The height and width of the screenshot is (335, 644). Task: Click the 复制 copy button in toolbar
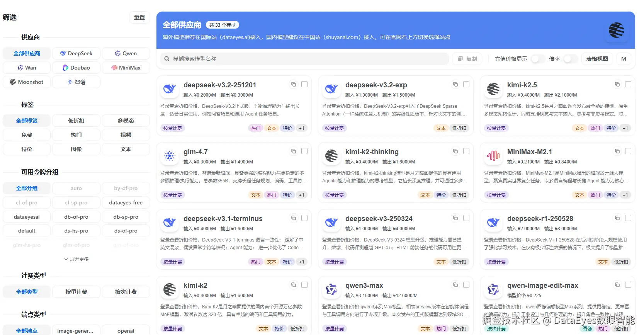pyautogui.click(x=467, y=59)
